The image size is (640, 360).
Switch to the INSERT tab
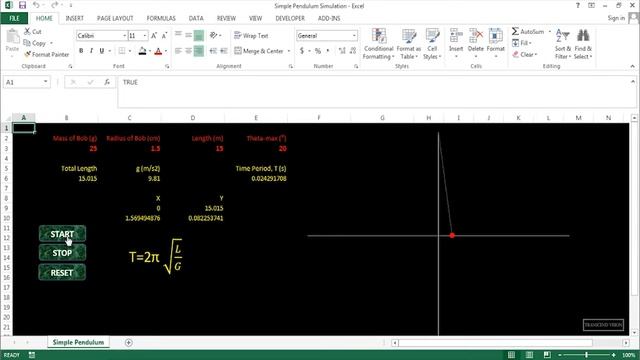point(74,18)
